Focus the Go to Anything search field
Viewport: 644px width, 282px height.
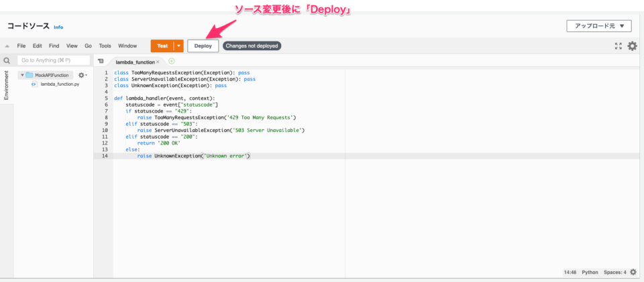(54, 60)
